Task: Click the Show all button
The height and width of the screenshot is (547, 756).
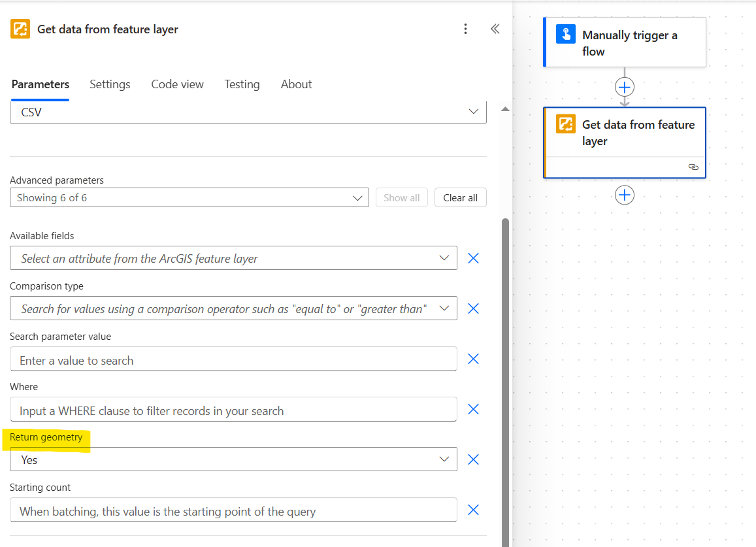Action: coord(401,197)
